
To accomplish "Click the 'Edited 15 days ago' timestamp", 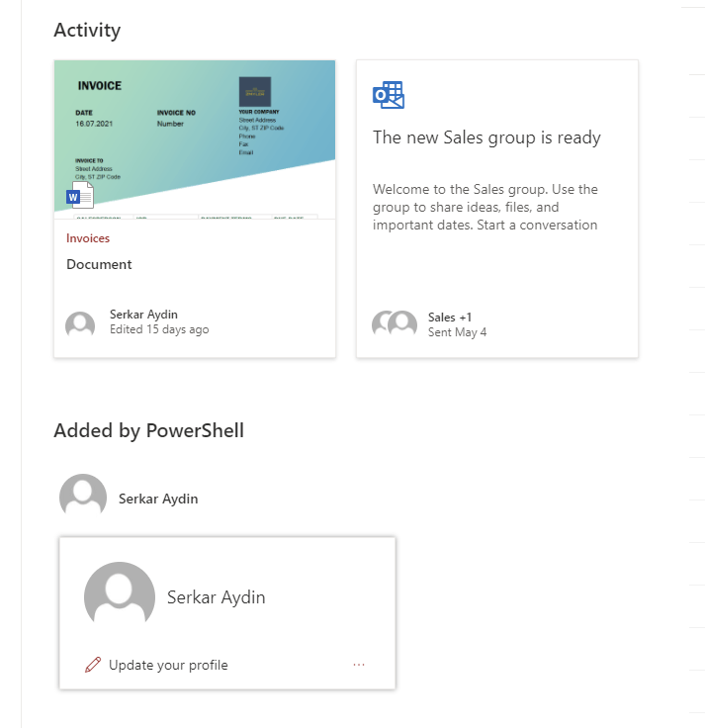I will (x=159, y=329).
